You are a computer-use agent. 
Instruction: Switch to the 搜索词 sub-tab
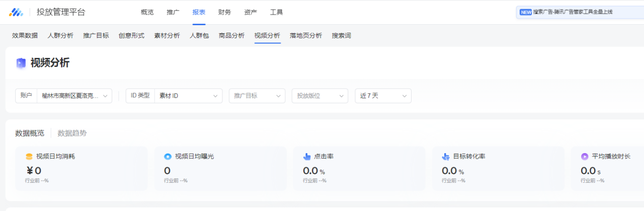point(342,36)
